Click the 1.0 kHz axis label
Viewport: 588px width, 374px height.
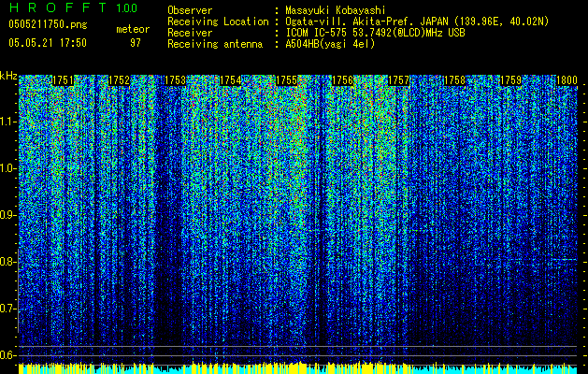point(8,168)
